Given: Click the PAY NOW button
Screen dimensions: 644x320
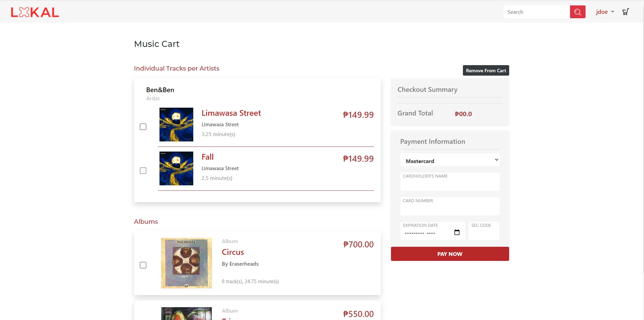Looking at the screenshot, I should (450, 254).
